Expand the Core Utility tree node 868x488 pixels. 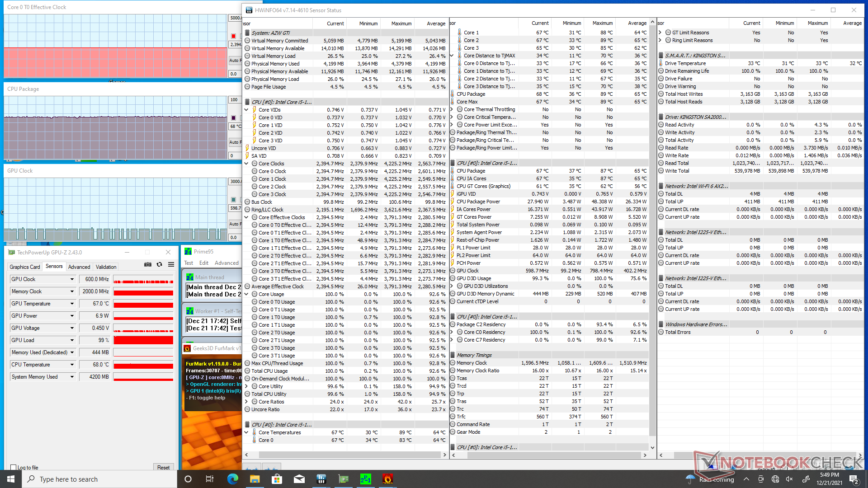click(246, 386)
